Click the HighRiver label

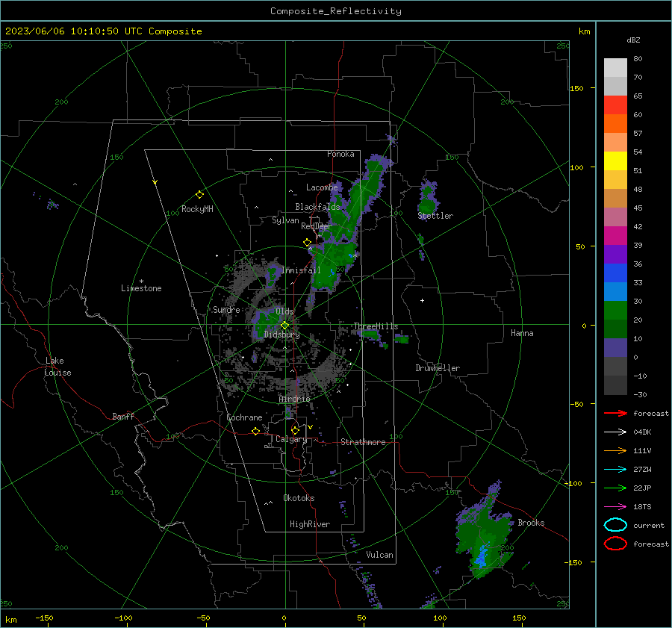pyautogui.click(x=310, y=524)
